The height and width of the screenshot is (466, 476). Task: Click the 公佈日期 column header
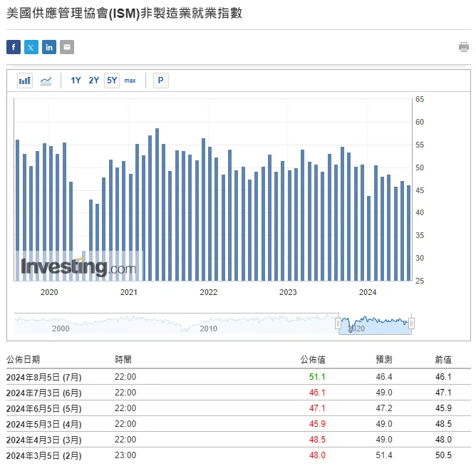[x=23, y=359]
